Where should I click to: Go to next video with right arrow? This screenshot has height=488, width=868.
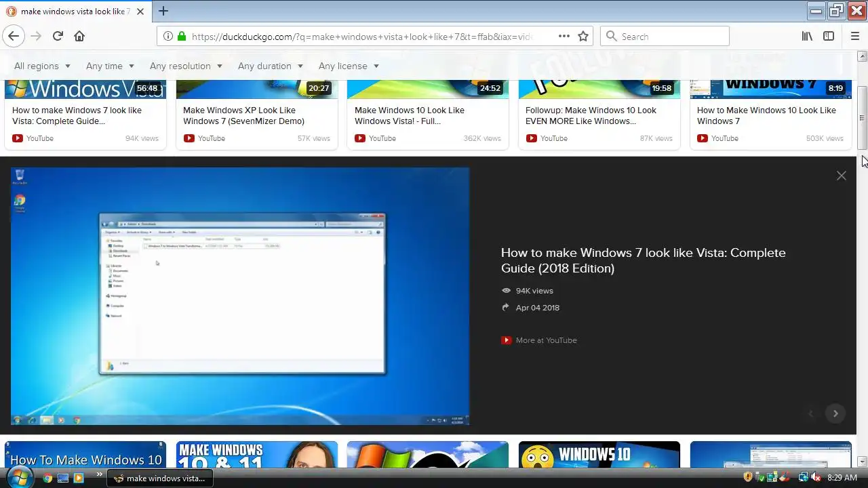click(x=835, y=413)
